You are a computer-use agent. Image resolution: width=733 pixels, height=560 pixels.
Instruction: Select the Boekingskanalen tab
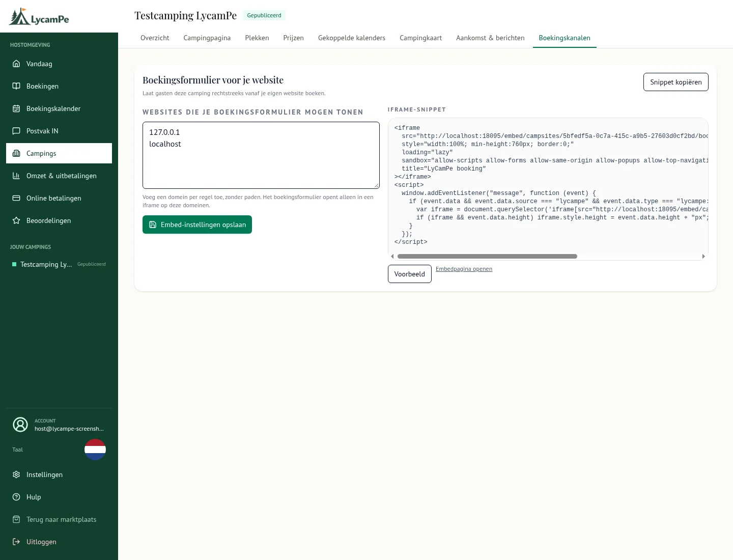point(565,38)
